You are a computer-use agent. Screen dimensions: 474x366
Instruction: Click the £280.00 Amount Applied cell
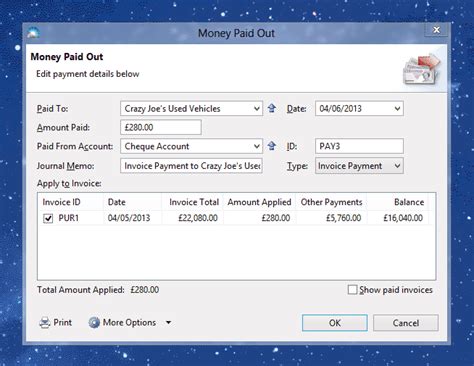(276, 218)
